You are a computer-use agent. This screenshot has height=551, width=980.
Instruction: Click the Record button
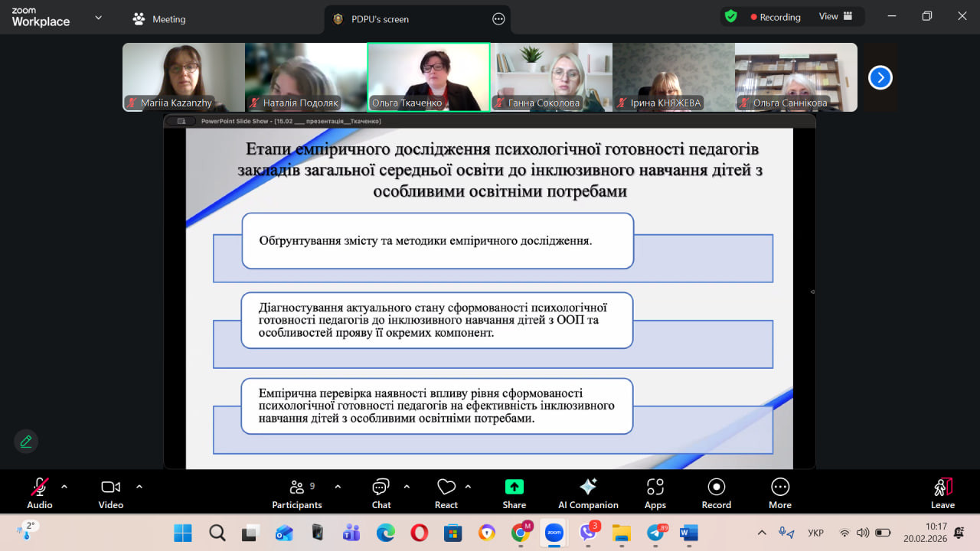(717, 493)
